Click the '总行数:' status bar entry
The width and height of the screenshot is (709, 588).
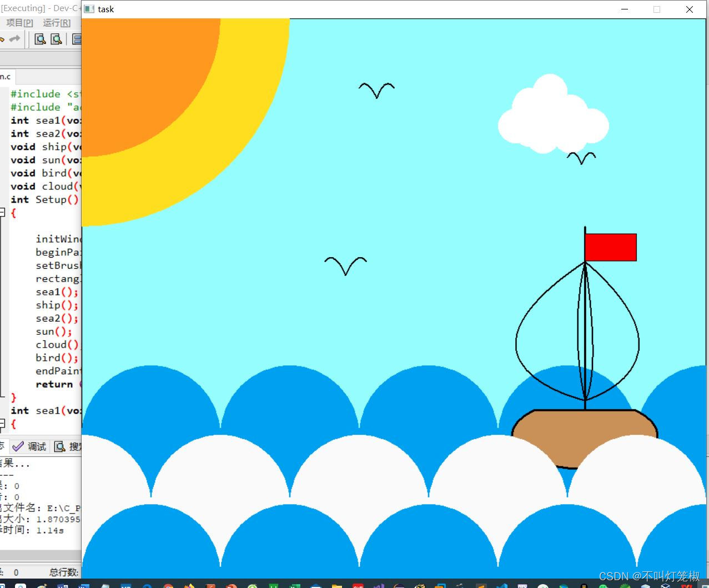point(64,572)
